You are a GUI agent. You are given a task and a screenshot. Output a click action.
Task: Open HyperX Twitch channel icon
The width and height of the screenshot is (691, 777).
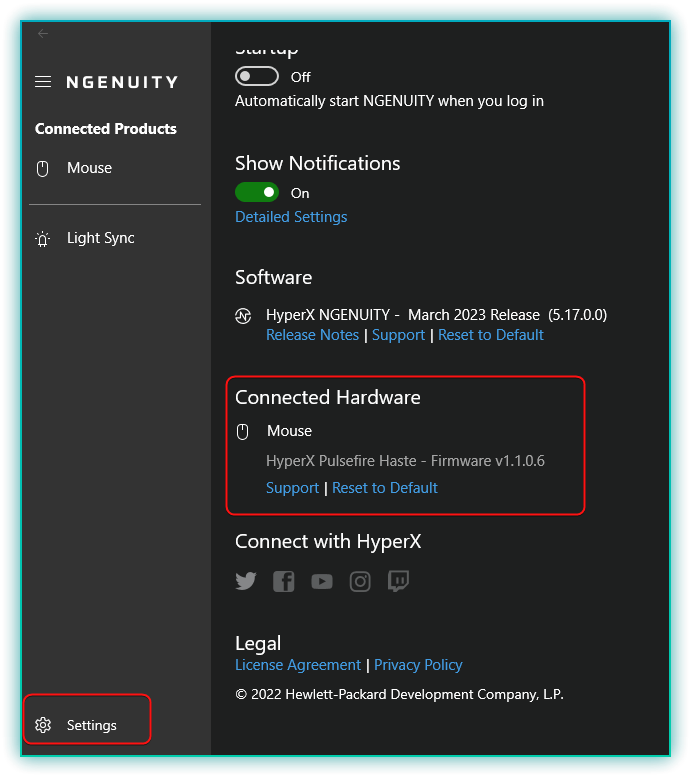pos(398,581)
